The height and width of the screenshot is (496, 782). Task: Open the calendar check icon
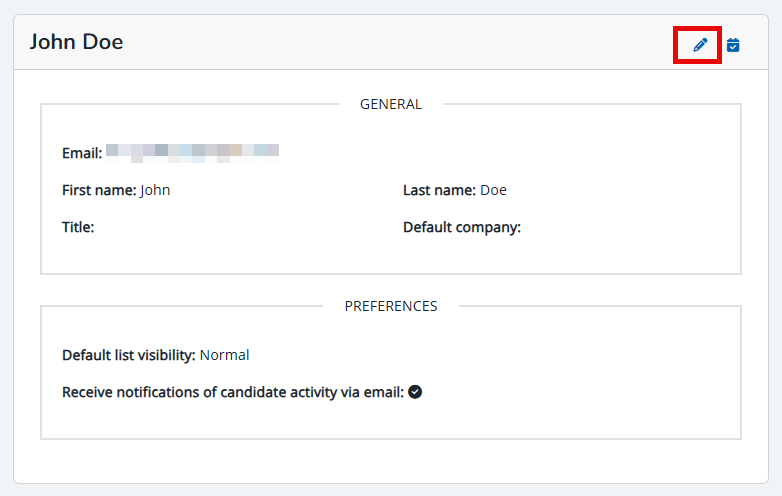[x=733, y=45]
